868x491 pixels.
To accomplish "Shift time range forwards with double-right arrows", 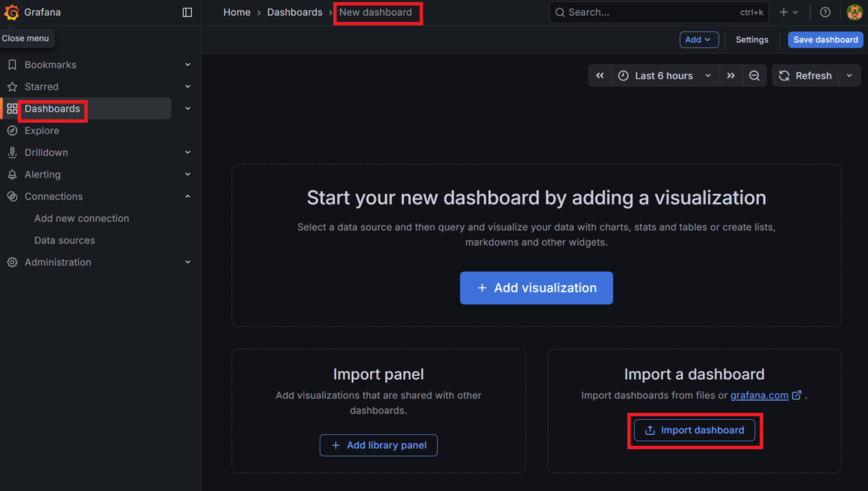I will coord(731,75).
